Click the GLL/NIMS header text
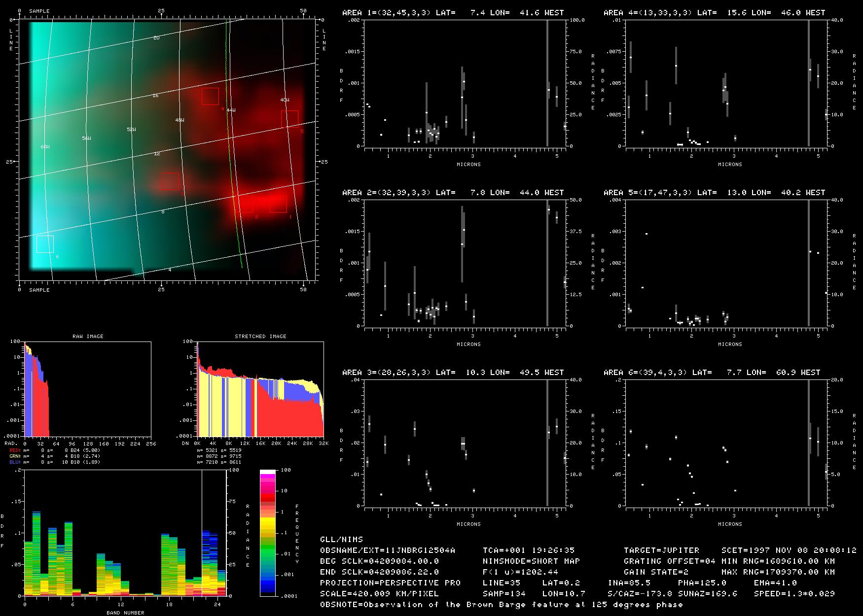Screen dimensions: 863x616 pyautogui.click(x=341, y=540)
